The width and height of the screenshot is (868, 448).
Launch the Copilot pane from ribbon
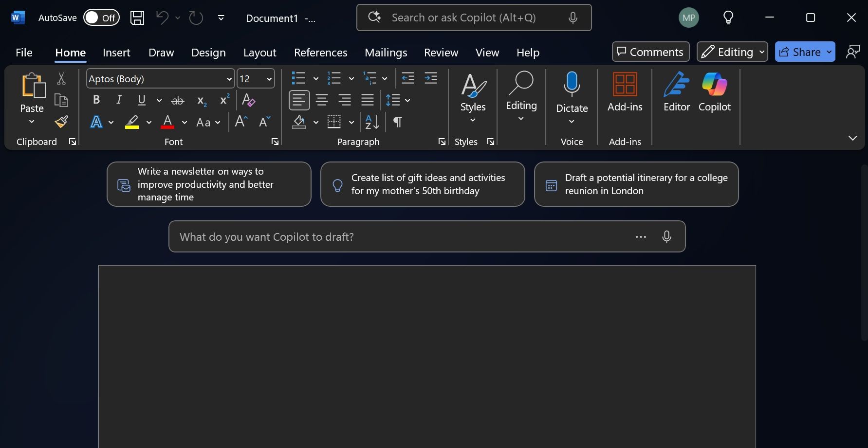click(714, 92)
